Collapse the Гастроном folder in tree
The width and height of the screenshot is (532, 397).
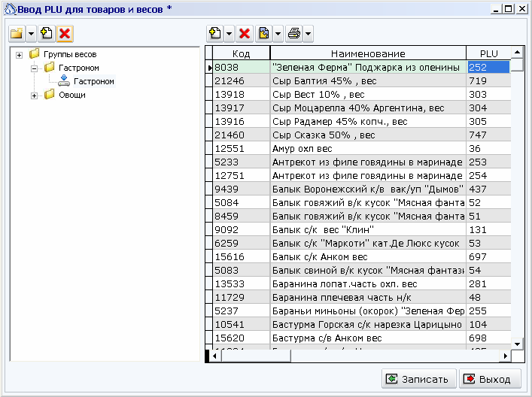pyautogui.click(x=34, y=68)
